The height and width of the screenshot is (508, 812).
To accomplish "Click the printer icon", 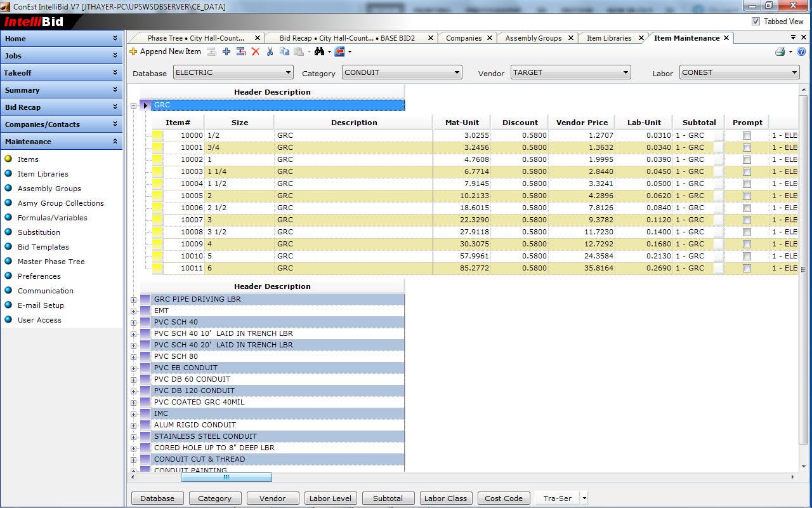I will point(780,51).
